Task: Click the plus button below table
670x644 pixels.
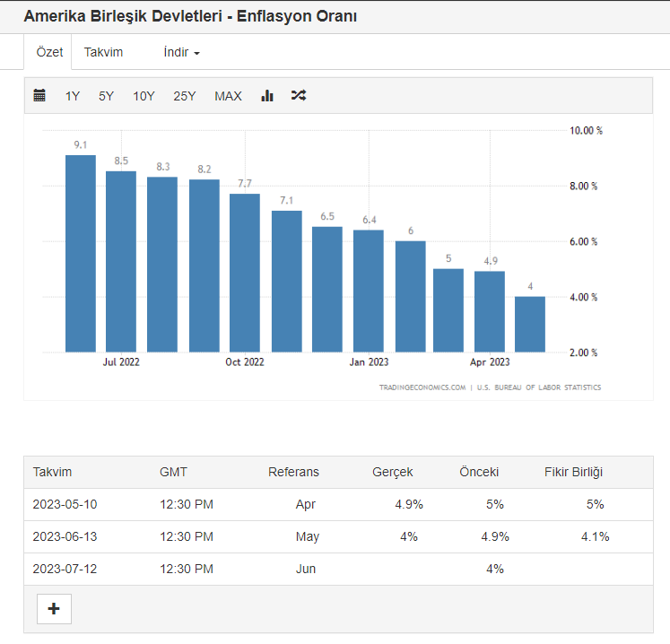Action: coord(54,609)
